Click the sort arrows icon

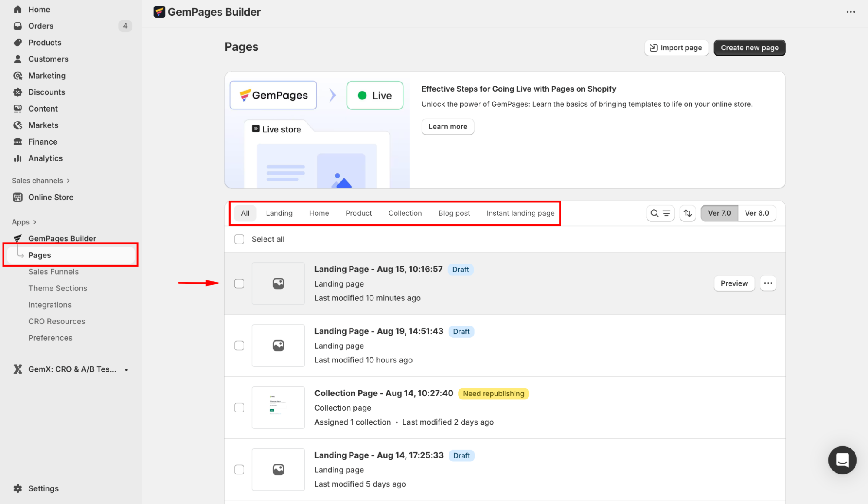pyautogui.click(x=688, y=213)
